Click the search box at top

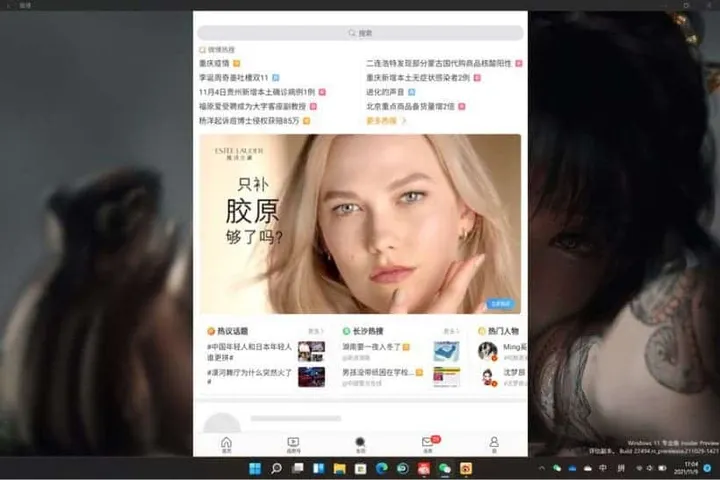[x=360, y=33]
